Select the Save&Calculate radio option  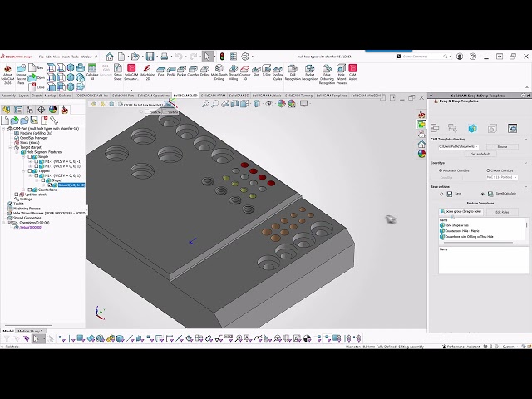coord(483,194)
